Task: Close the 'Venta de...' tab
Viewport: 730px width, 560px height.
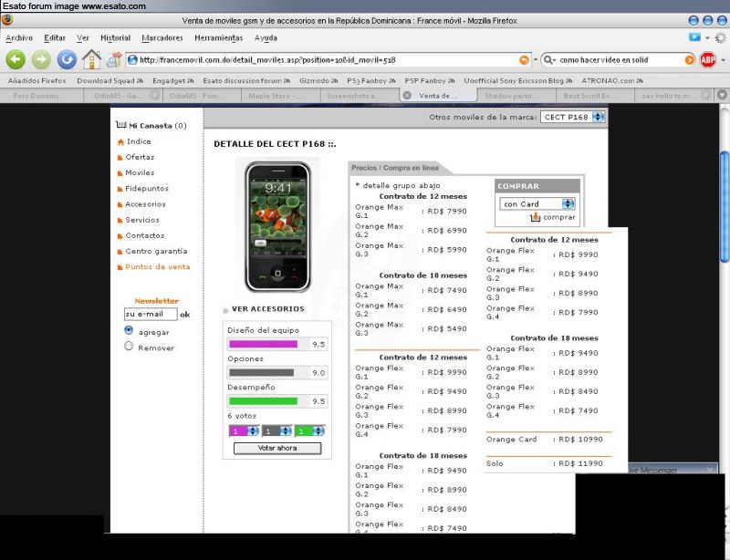Action: tap(406, 96)
